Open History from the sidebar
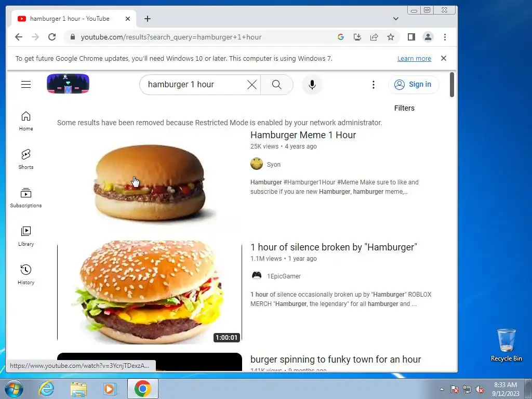Image resolution: width=532 pixels, height=399 pixels. tap(26, 275)
